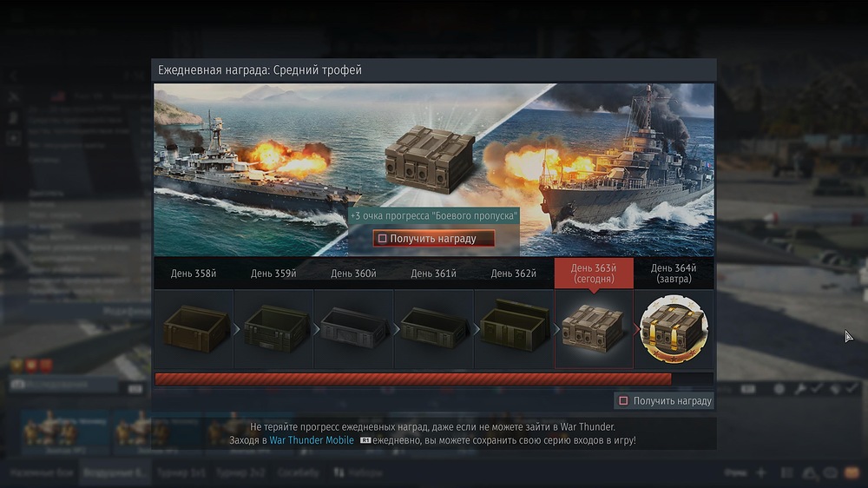Click the 'День 360й' day label
The image size is (868, 488).
(x=353, y=274)
